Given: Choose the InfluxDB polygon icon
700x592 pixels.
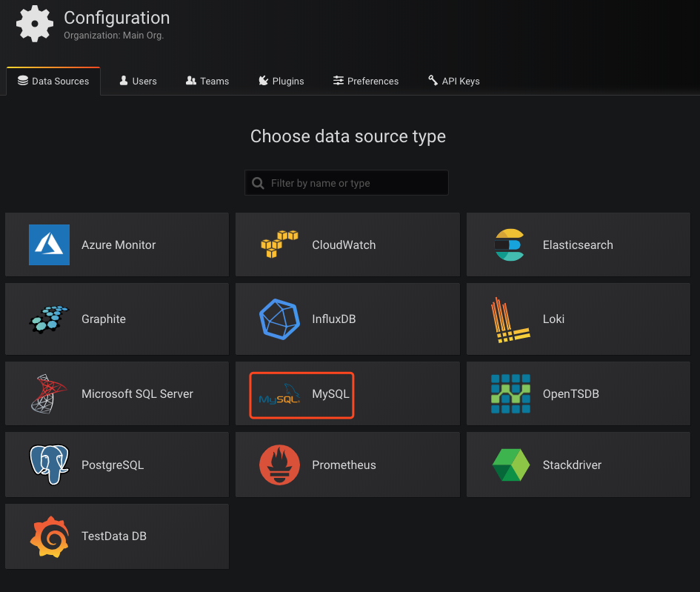Looking at the screenshot, I should click(279, 319).
